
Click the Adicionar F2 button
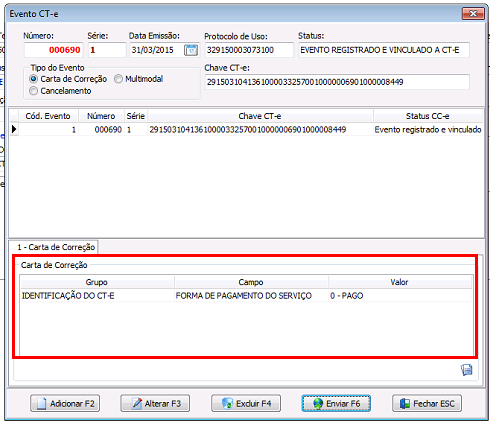click(x=65, y=403)
